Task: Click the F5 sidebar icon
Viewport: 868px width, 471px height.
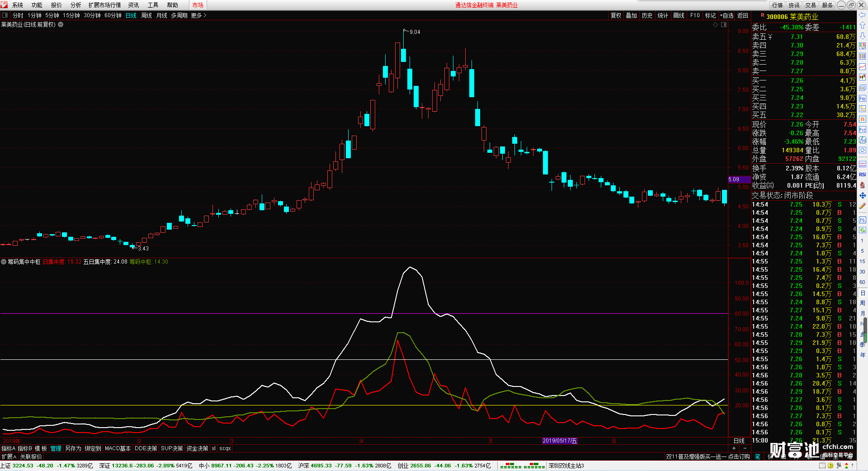Action: click(863, 220)
